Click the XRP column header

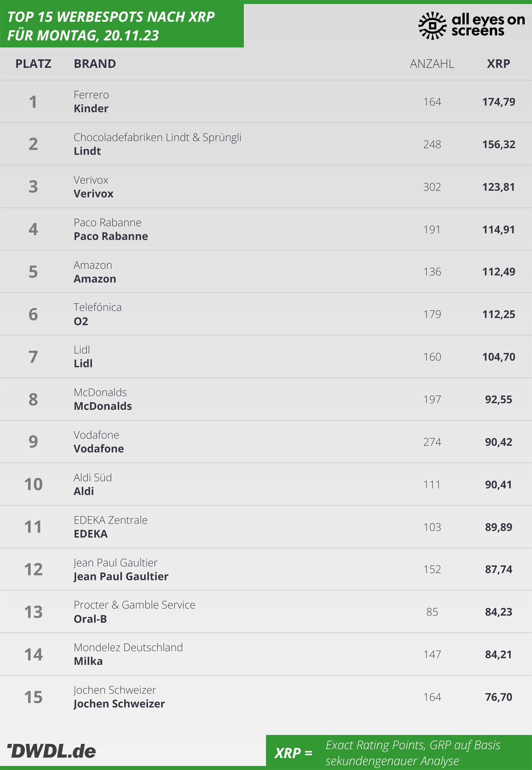coord(498,64)
